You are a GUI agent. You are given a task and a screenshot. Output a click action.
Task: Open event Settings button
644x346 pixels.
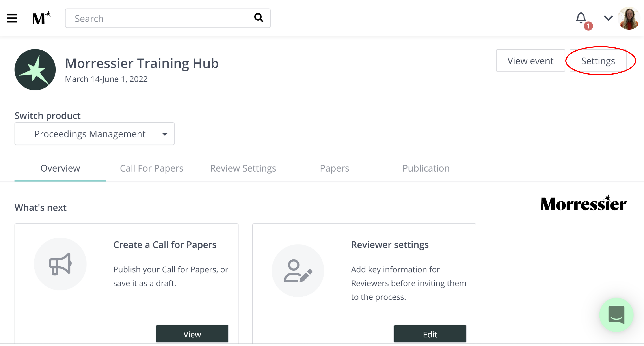pyautogui.click(x=598, y=61)
